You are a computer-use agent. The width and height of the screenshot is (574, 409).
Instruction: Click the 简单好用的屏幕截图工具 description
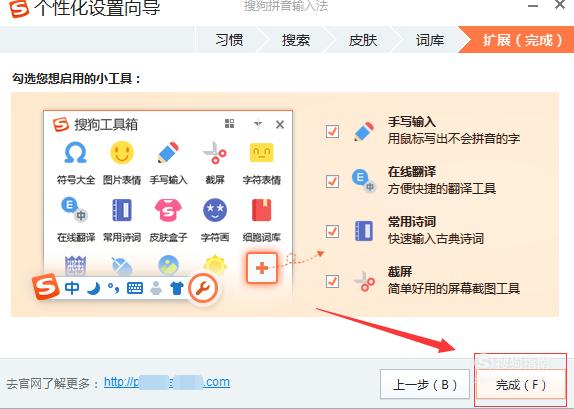pyautogui.click(x=454, y=289)
